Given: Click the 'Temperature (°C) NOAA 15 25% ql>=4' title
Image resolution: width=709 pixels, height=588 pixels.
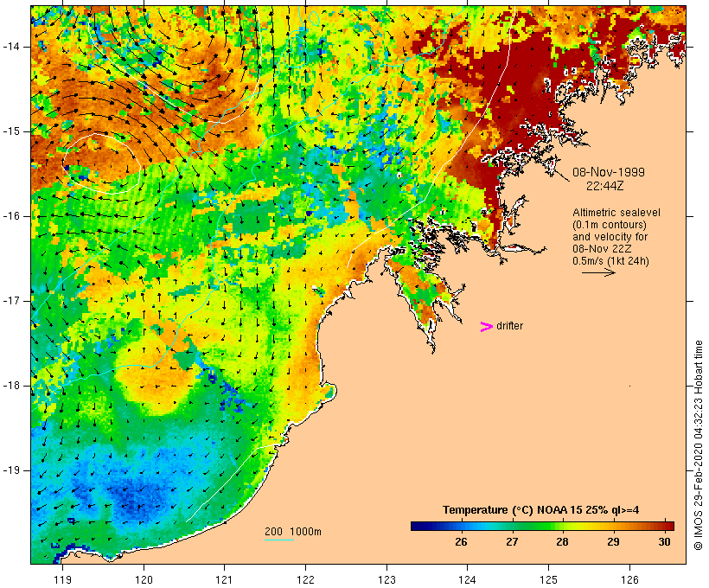Looking at the screenshot, I should coord(540,510).
